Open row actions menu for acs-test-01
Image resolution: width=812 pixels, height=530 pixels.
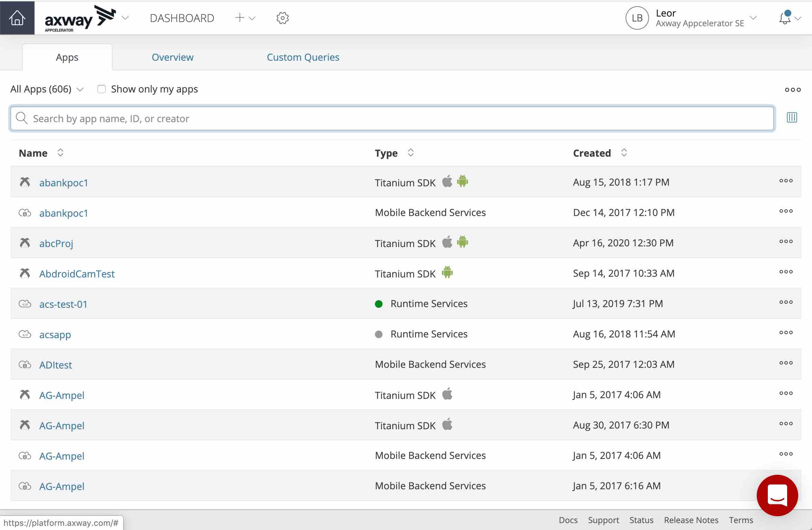point(786,302)
